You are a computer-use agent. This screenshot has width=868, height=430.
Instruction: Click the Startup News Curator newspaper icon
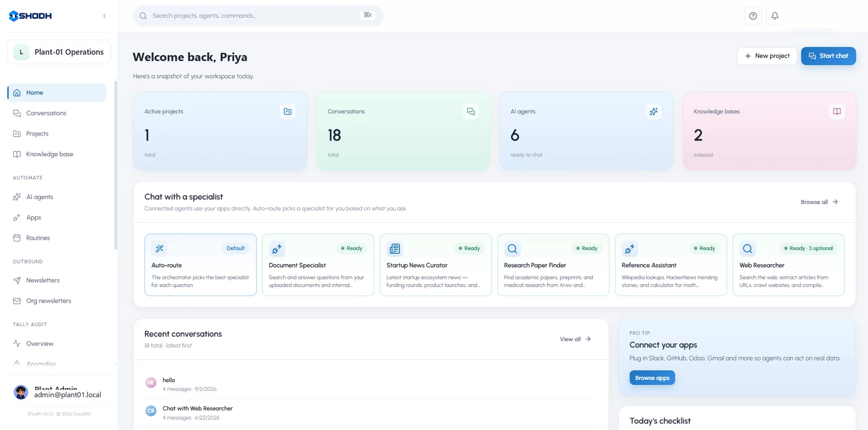click(x=394, y=248)
